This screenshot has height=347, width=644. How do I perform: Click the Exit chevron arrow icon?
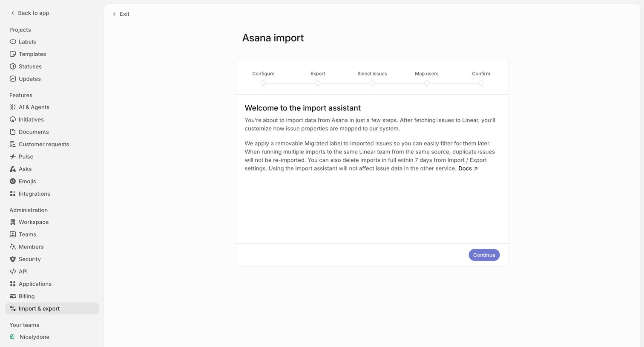tap(114, 14)
